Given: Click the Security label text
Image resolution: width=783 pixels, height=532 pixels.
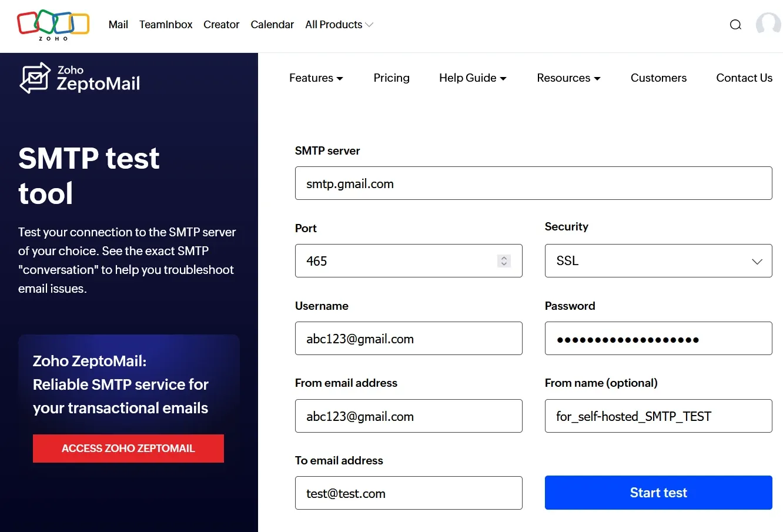Looking at the screenshot, I should click(x=566, y=227).
